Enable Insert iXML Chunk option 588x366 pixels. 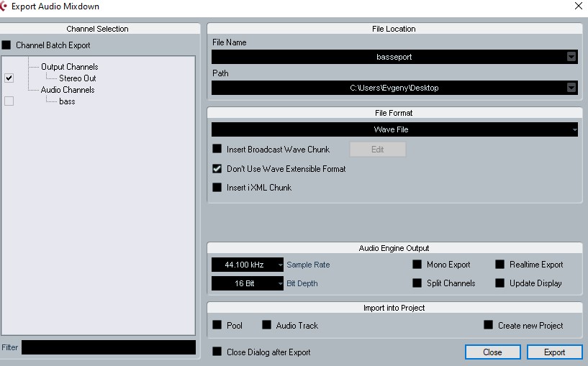[x=217, y=187]
